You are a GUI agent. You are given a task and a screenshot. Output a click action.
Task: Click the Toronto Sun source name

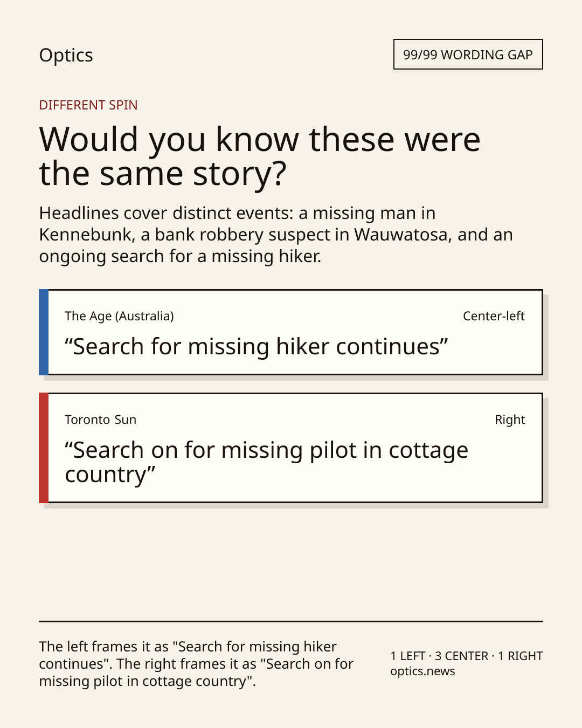[x=100, y=420]
